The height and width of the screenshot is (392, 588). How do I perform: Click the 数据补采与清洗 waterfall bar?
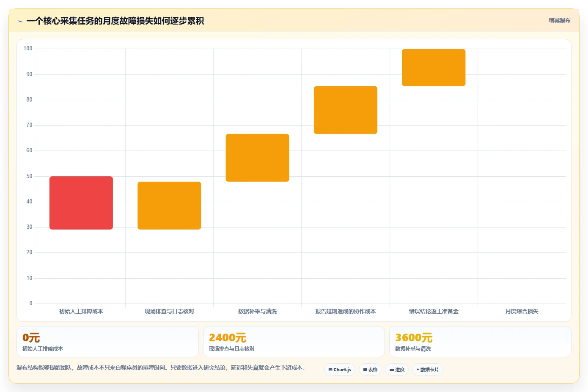tap(257, 158)
